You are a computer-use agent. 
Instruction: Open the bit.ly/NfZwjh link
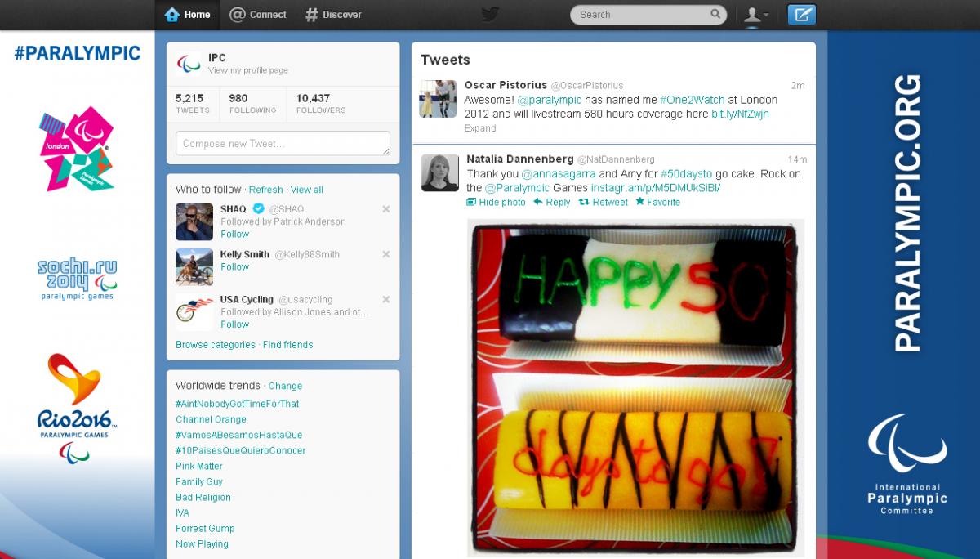click(x=740, y=114)
